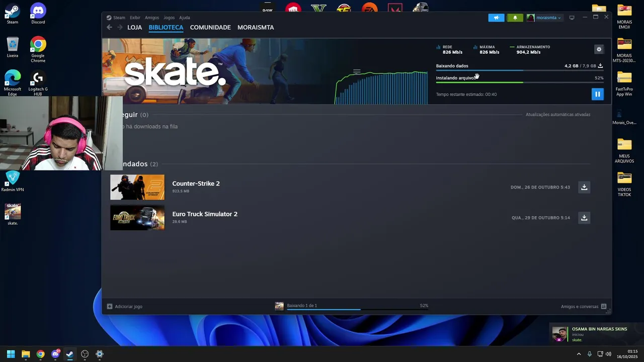Screen dimensions: 644x362
Task: Open the Jogos menu
Action: [169, 18]
